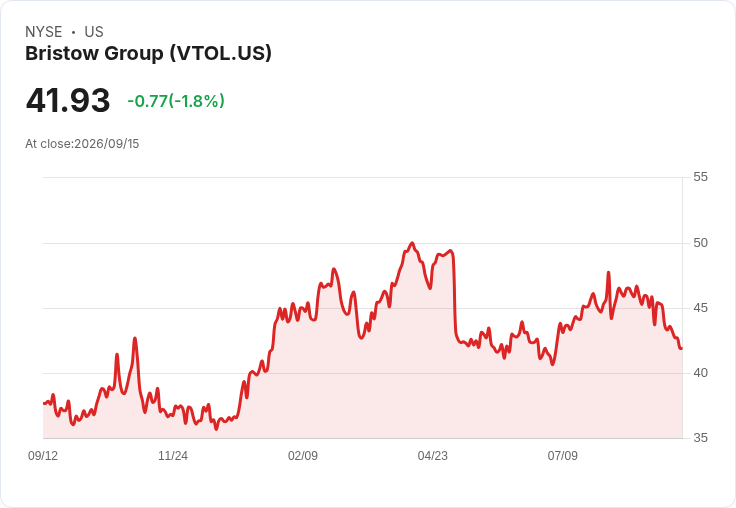Click the 11/24 date axis label

click(173, 455)
